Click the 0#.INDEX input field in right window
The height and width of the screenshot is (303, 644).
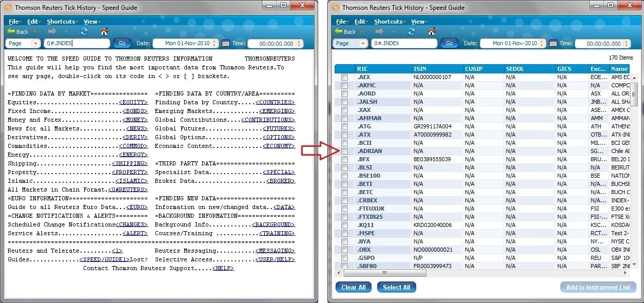(x=404, y=44)
